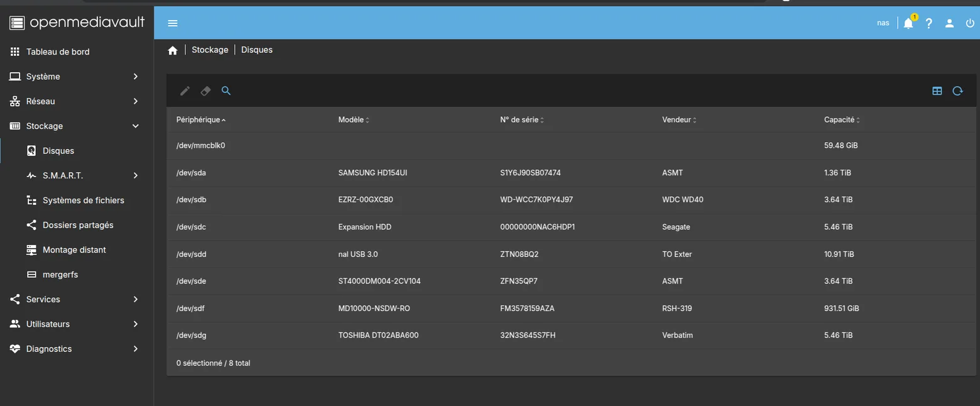Click the Systèmes de fichiers tree icon
The height and width of the screenshot is (406, 980).
point(31,200)
